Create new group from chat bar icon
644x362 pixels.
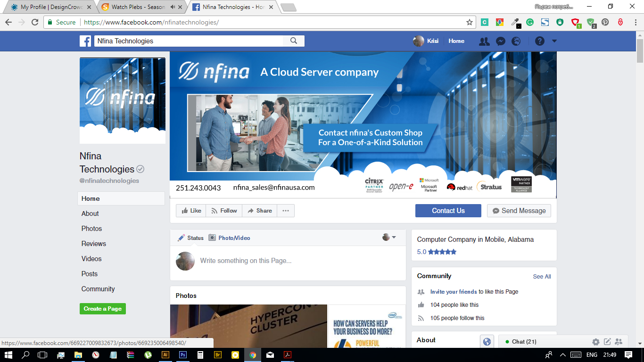[x=619, y=342]
